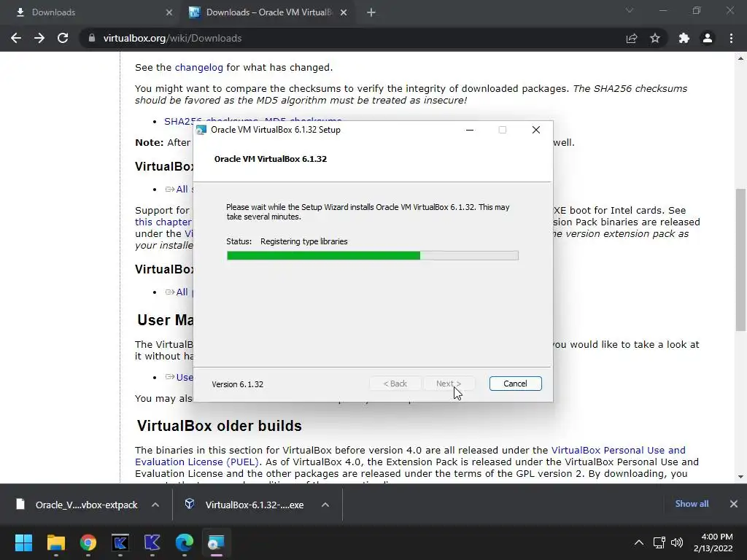Open the network status tray icon
The width and height of the screenshot is (747, 560).
659,542
